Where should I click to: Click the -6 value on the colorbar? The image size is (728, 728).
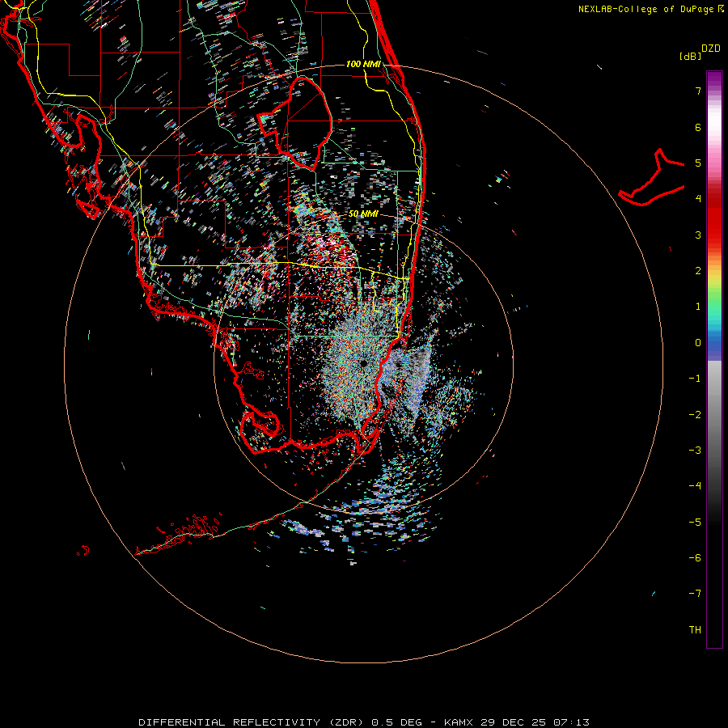click(695, 558)
